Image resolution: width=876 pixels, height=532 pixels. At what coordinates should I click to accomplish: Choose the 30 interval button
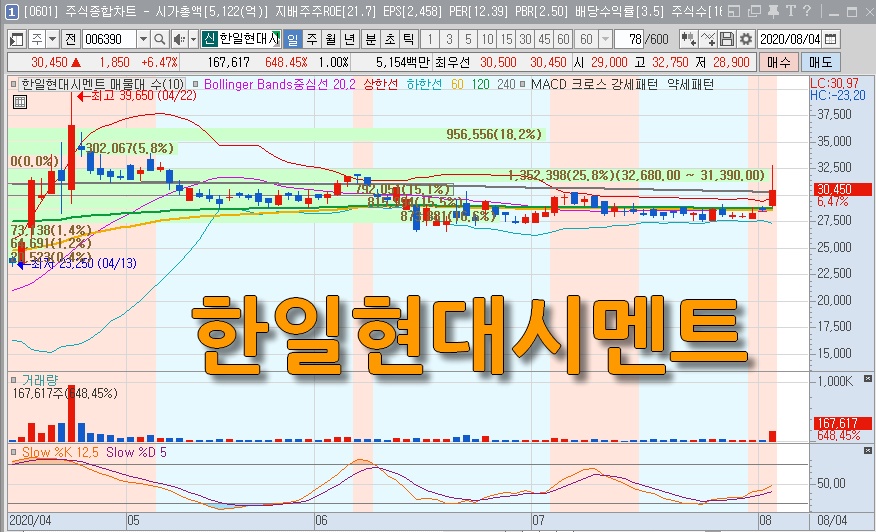(x=525, y=39)
